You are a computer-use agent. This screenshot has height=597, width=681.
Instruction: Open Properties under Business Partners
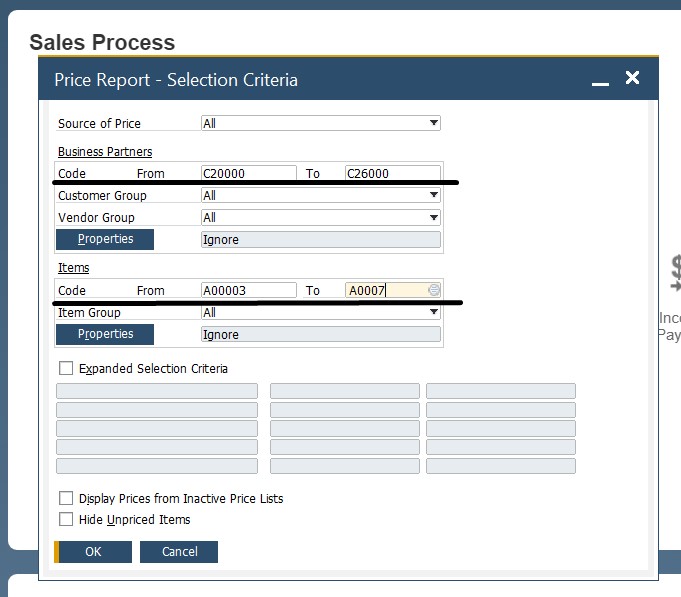[105, 239]
